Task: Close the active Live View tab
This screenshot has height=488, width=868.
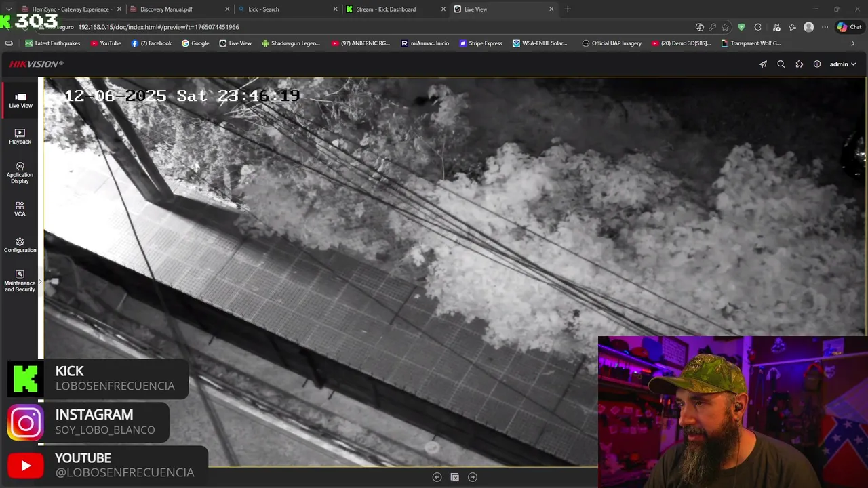Action: coord(551,9)
